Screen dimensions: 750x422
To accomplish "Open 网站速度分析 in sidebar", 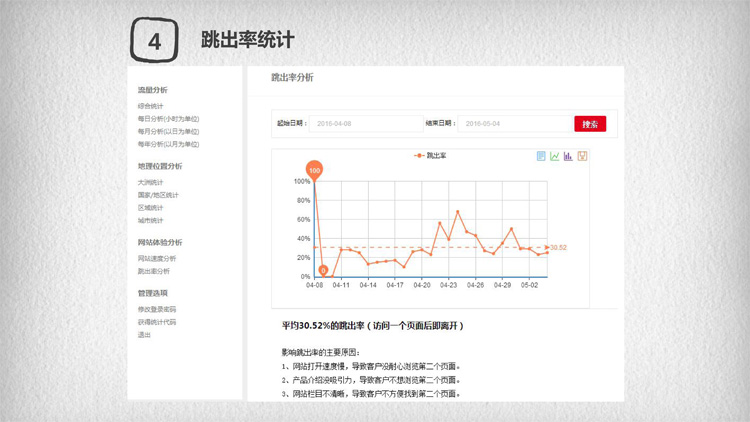I will tap(157, 259).
